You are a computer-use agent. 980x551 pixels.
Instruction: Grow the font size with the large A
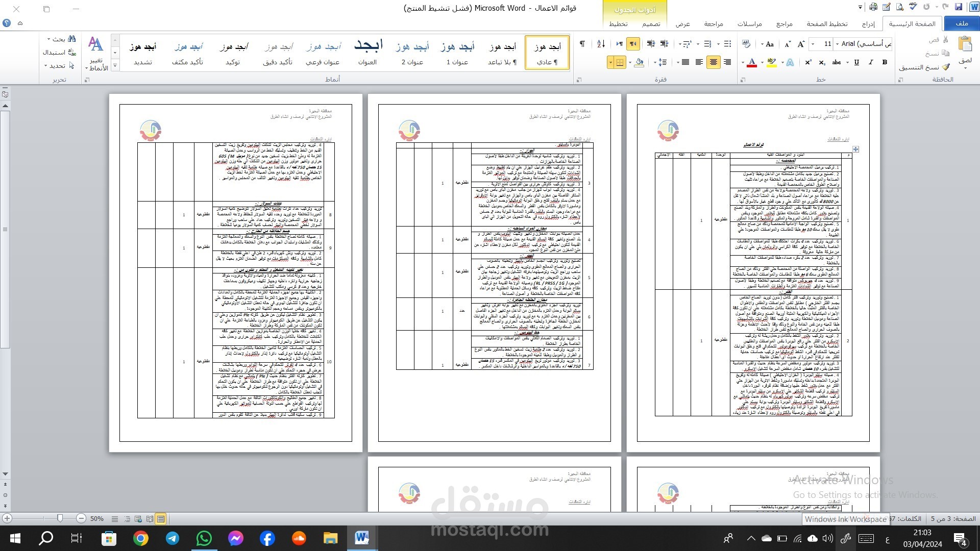pos(801,44)
